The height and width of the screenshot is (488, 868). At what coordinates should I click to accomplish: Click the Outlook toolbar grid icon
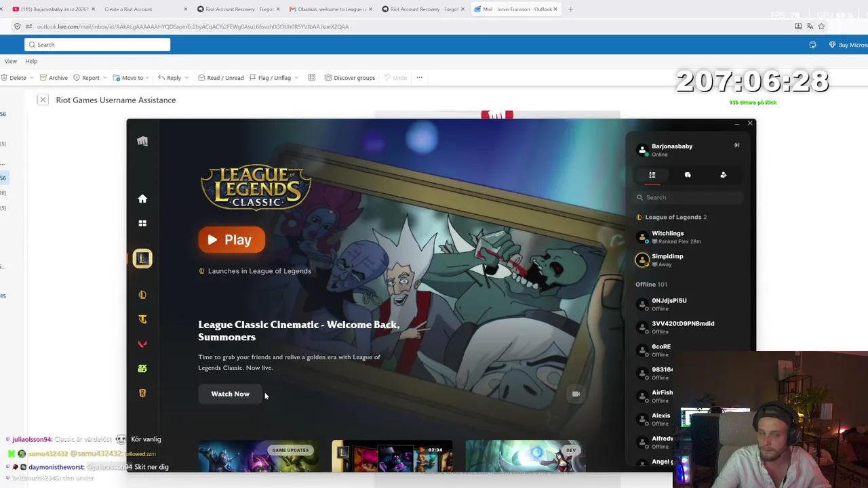pos(312,78)
